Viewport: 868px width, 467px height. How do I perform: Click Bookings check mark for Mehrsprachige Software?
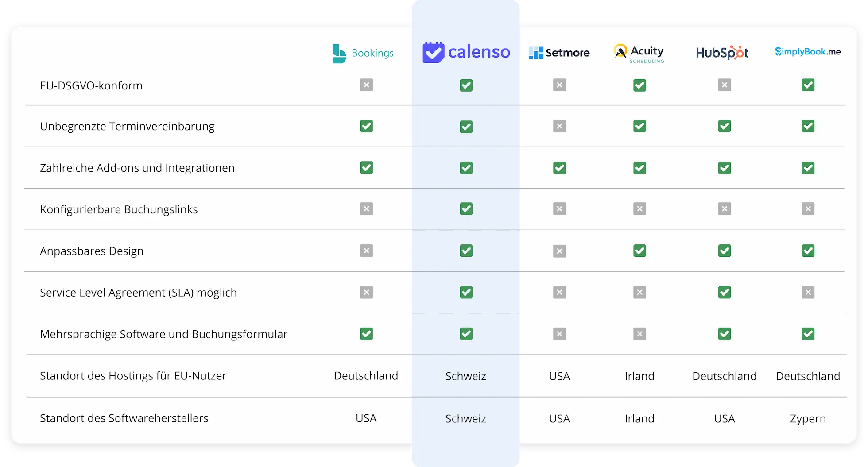366,334
